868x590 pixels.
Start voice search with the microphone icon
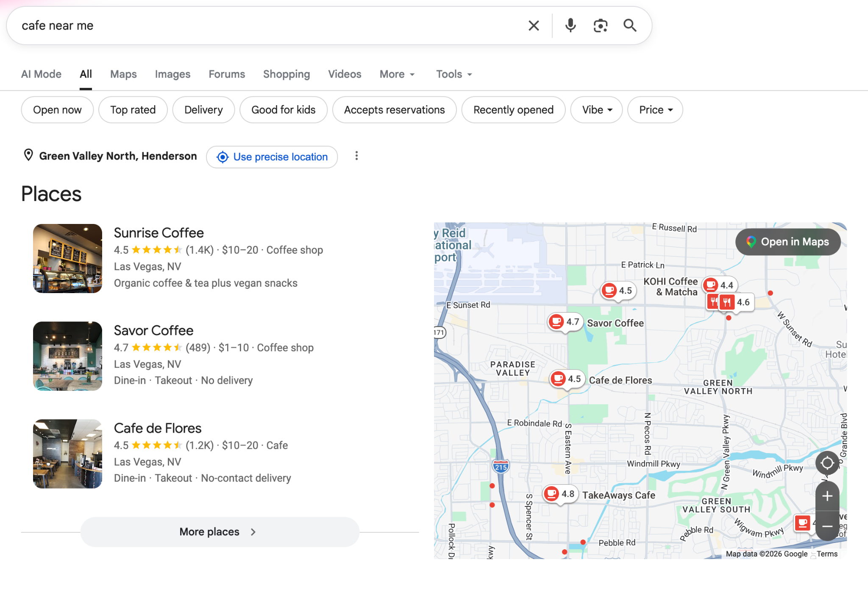pyautogui.click(x=570, y=26)
